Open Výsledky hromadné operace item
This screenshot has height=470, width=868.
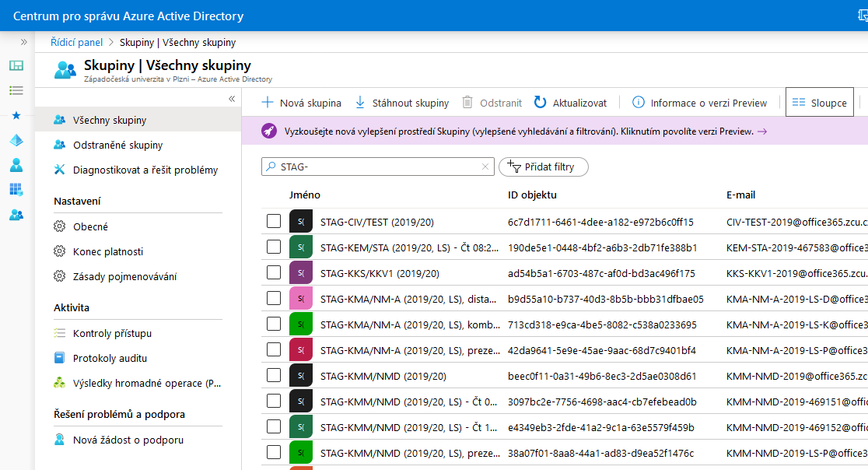pyautogui.click(x=138, y=383)
